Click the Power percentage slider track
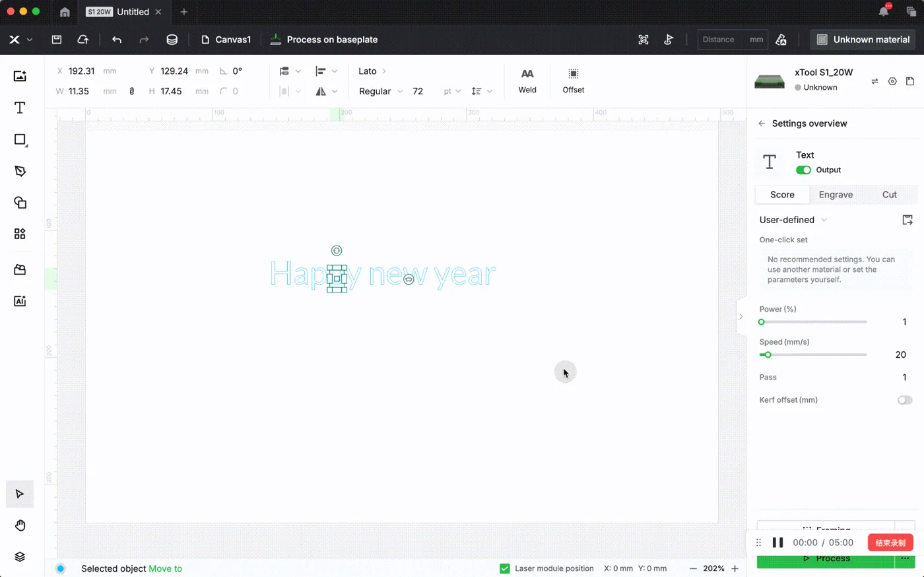The image size is (924, 577). coord(813,322)
